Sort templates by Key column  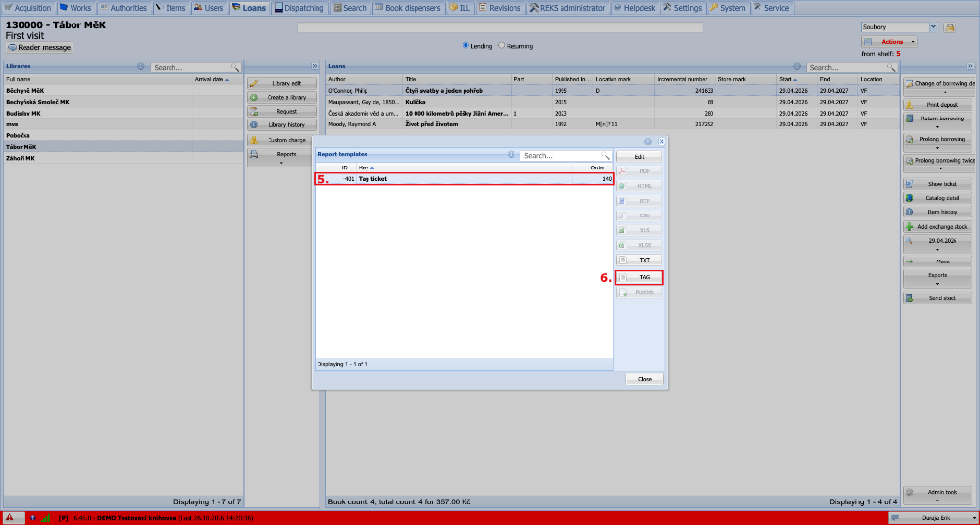[464, 168]
